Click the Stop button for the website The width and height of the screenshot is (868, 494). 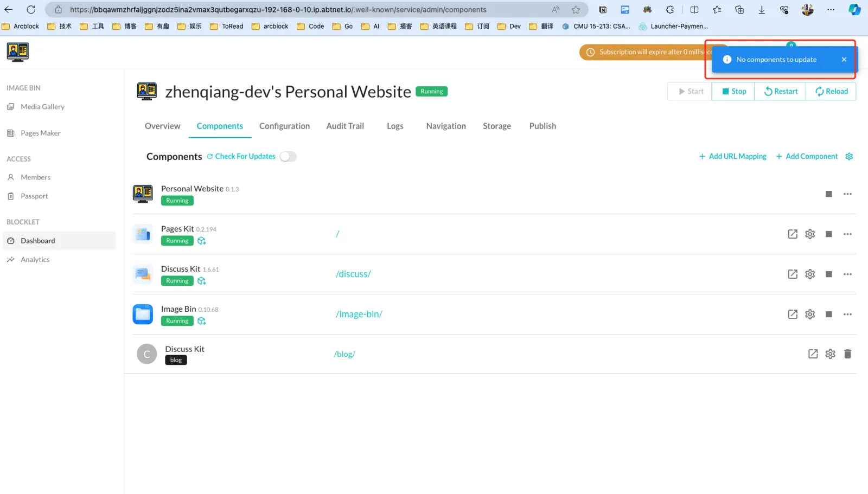733,92
